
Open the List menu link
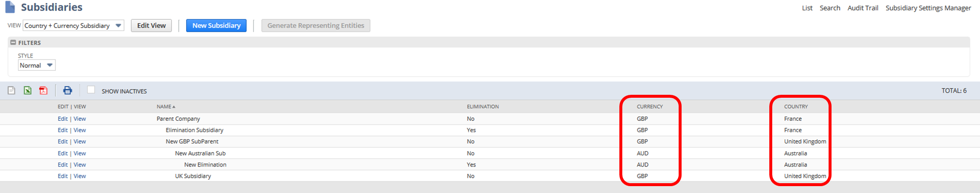(x=807, y=8)
